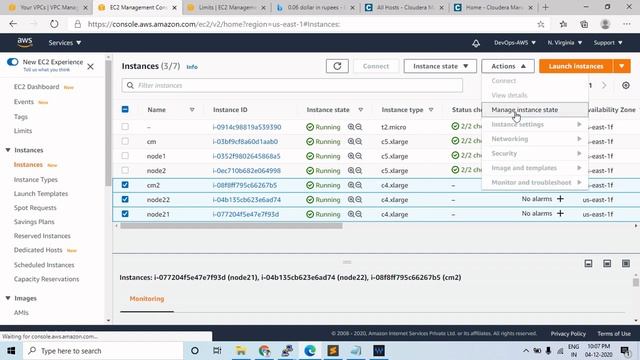
Task: Toggle New EC2 Experience switch
Action: pyautogui.click(x=13, y=62)
